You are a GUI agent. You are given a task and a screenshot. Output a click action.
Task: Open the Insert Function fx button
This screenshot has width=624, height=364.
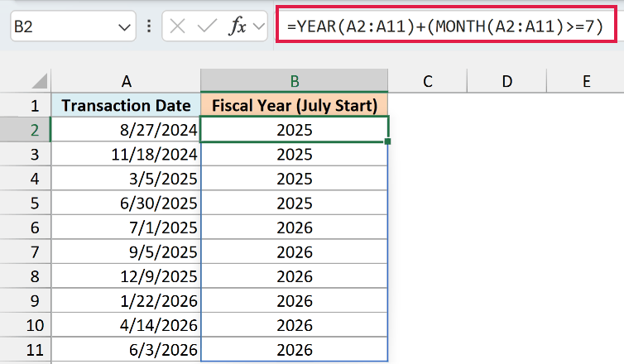pyautogui.click(x=238, y=26)
